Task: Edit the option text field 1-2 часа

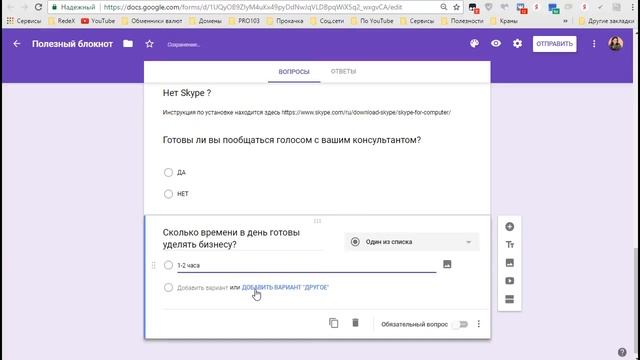Action: click(307, 265)
